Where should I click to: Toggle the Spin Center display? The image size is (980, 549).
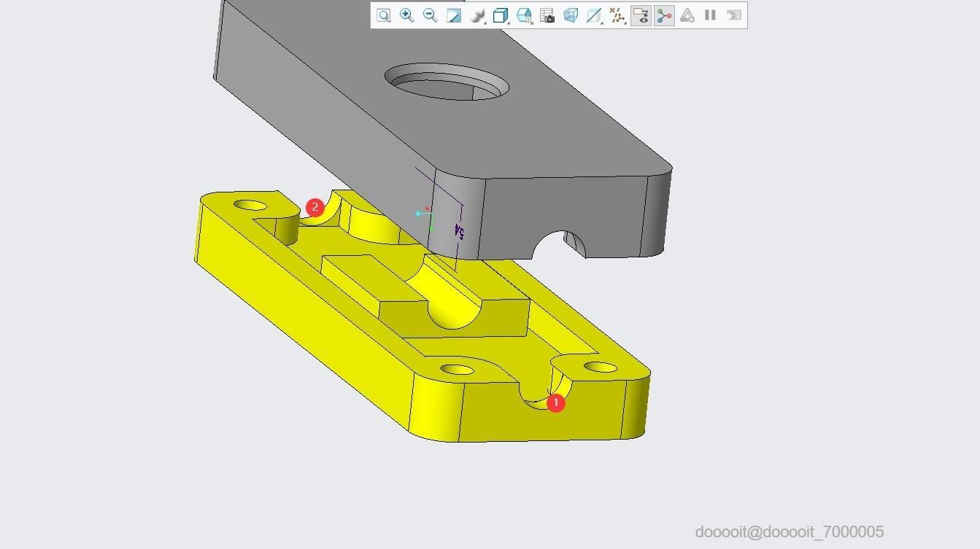coord(664,15)
